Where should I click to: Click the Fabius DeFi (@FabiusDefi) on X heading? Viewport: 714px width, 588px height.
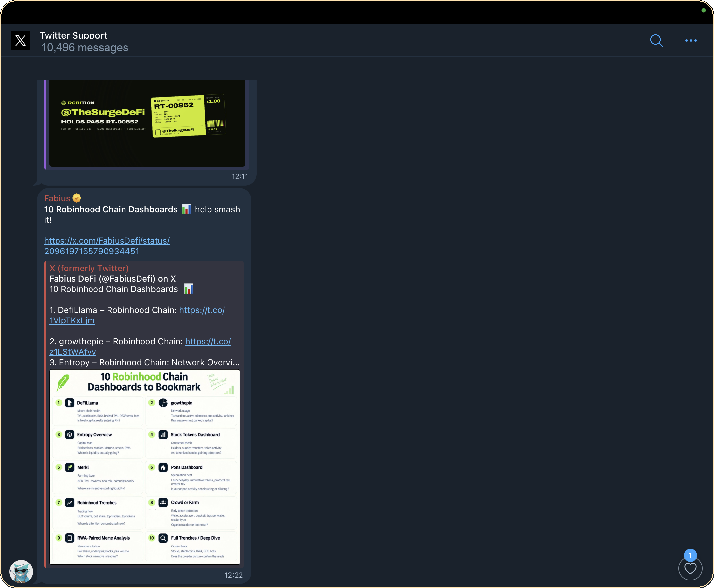pos(112,279)
